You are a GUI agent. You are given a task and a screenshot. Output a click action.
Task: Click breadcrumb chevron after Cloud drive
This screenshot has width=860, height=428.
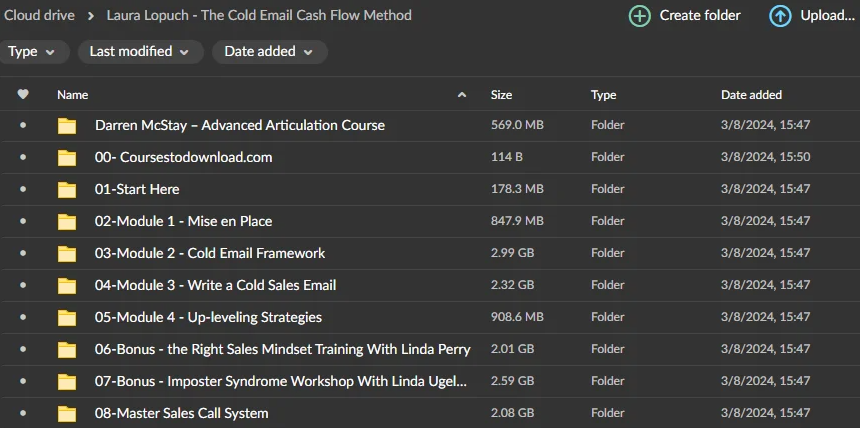[x=90, y=16]
